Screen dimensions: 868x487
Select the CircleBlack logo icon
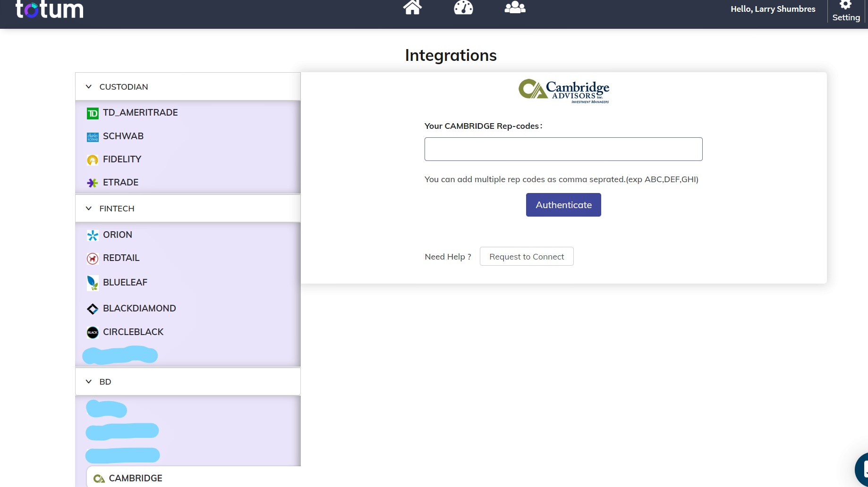tap(93, 333)
